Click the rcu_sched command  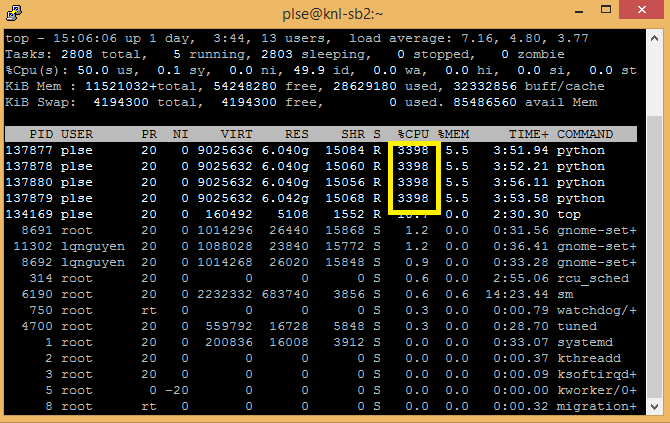pos(593,279)
